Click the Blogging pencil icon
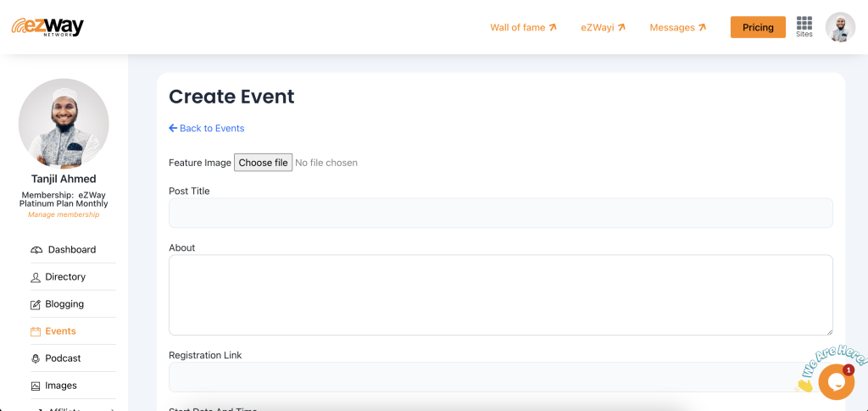The height and width of the screenshot is (411, 868). tap(36, 304)
